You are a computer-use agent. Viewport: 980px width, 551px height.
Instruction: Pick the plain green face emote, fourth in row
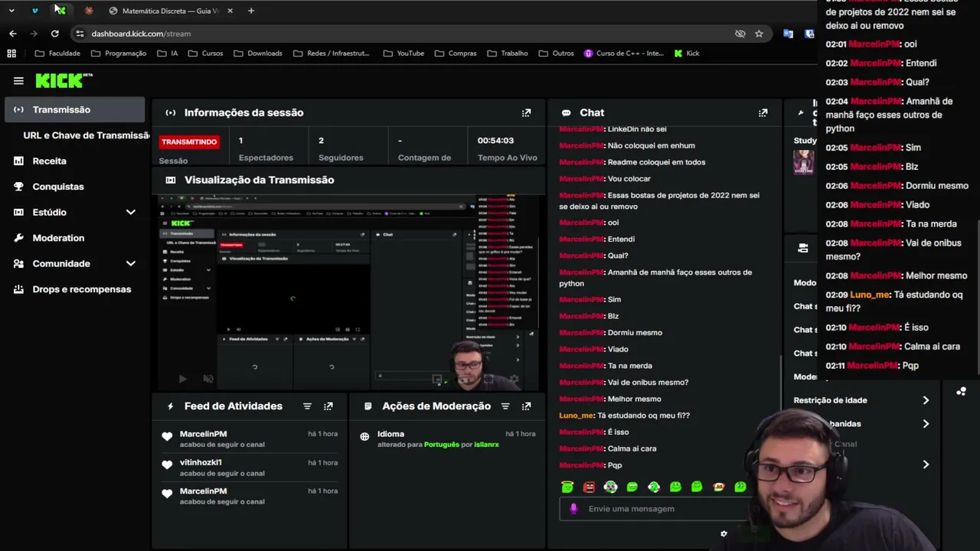point(632,487)
